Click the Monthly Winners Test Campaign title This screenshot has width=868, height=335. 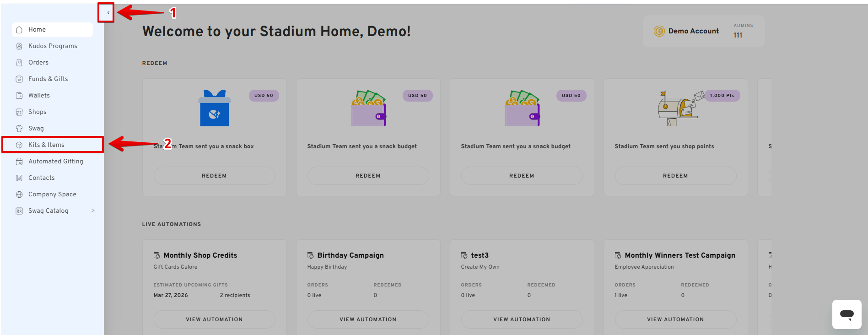(680, 255)
